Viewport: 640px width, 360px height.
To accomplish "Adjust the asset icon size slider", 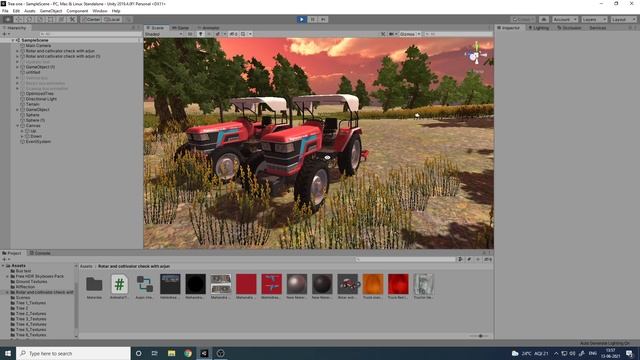I will pos(479,336).
